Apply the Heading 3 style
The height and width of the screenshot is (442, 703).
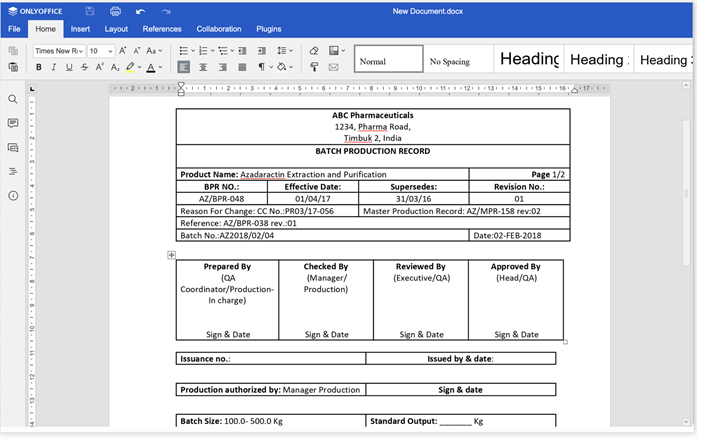(x=665, y=59)
